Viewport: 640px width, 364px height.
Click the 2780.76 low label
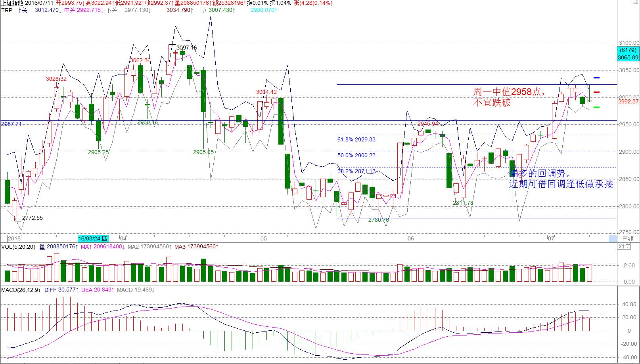379,220
